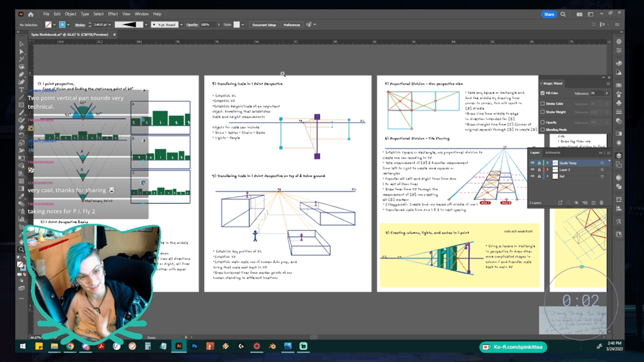
Task: Enable the Blending Mode checkbox
Action: coord(543,130)
